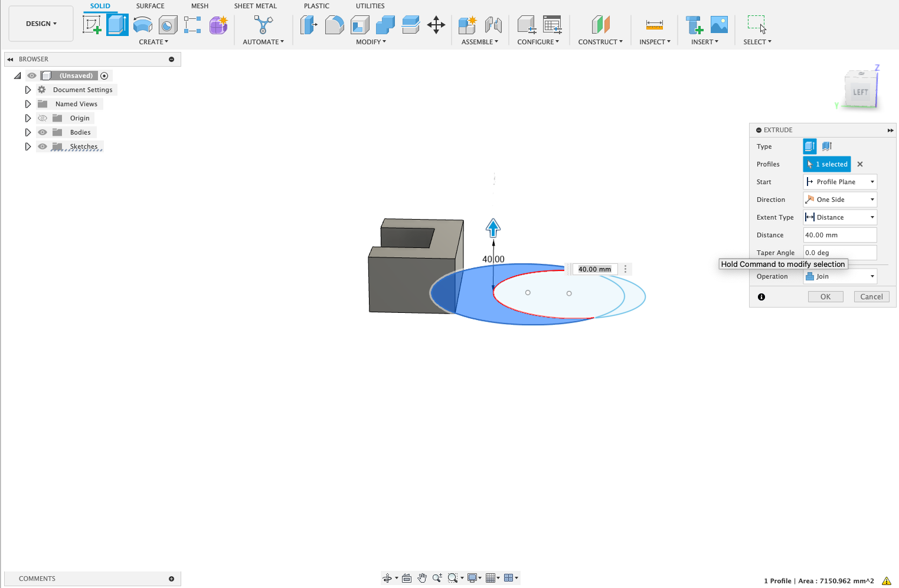Image resolution: width=899 pixels, height=588 pixels.
Task: Confirm extrude with OK button
Action: [825, 297]
